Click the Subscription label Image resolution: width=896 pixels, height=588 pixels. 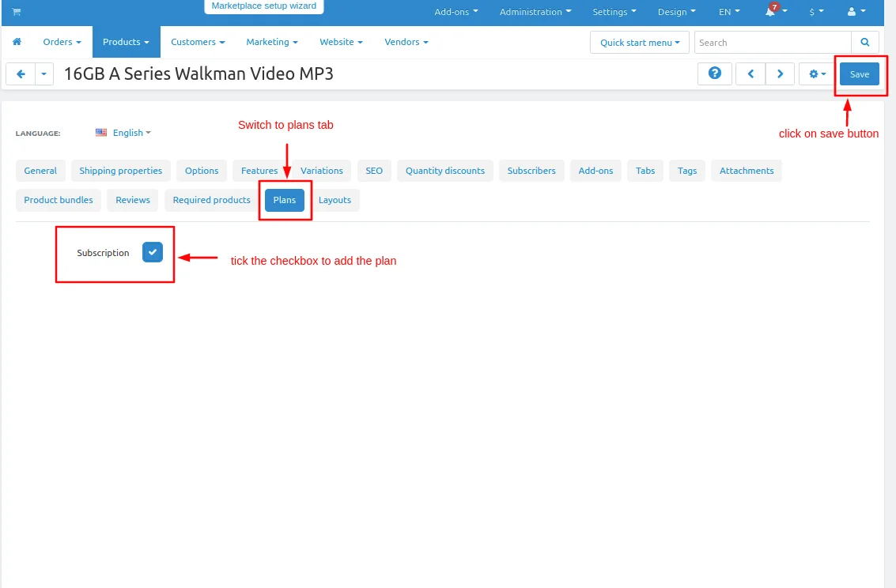point(103,253)
